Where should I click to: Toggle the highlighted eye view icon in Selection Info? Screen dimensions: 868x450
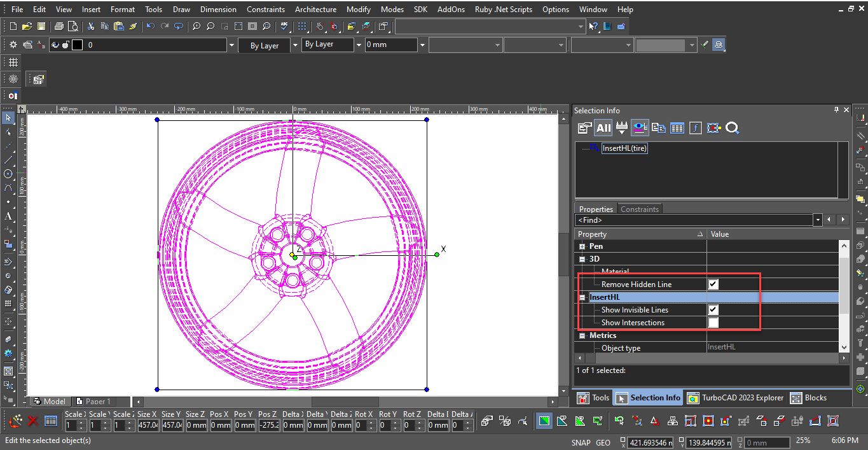pos(640,128)
